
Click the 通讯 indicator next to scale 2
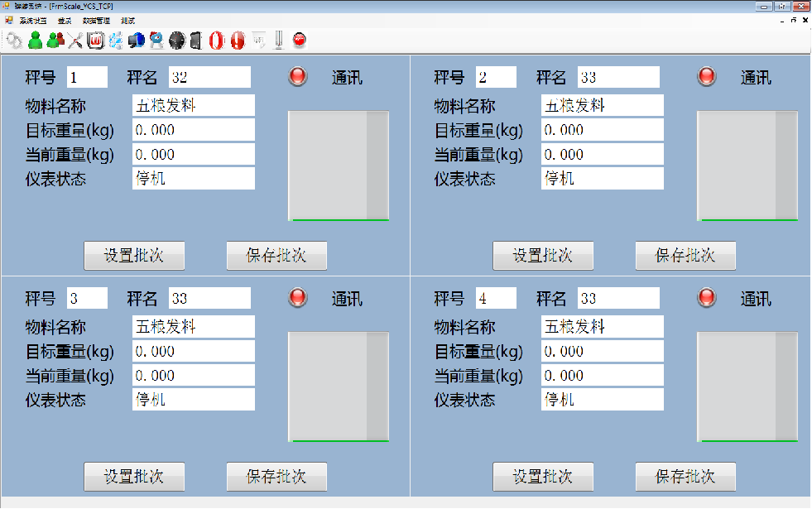coord(706,76)
